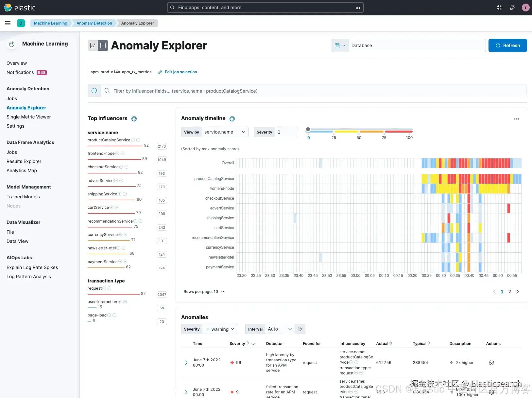Switch to Single Metric Viewer icon

93,45
